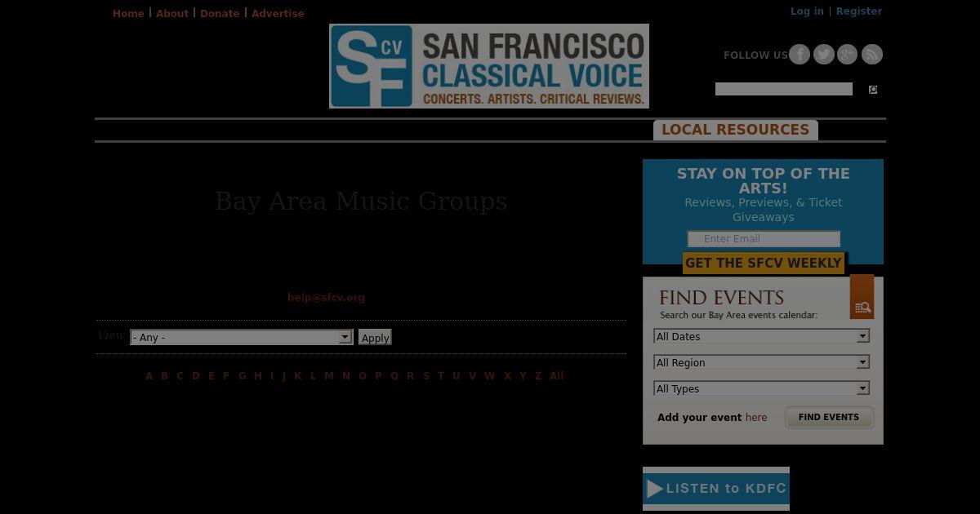This screenshot has height=514, width=980.
Task: Open the View filter Any dropdown
Action: click(x=242, y=337)
